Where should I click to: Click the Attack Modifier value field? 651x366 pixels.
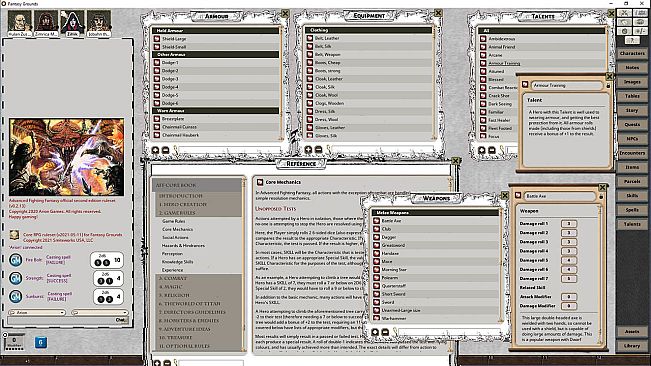click(569, 297)
